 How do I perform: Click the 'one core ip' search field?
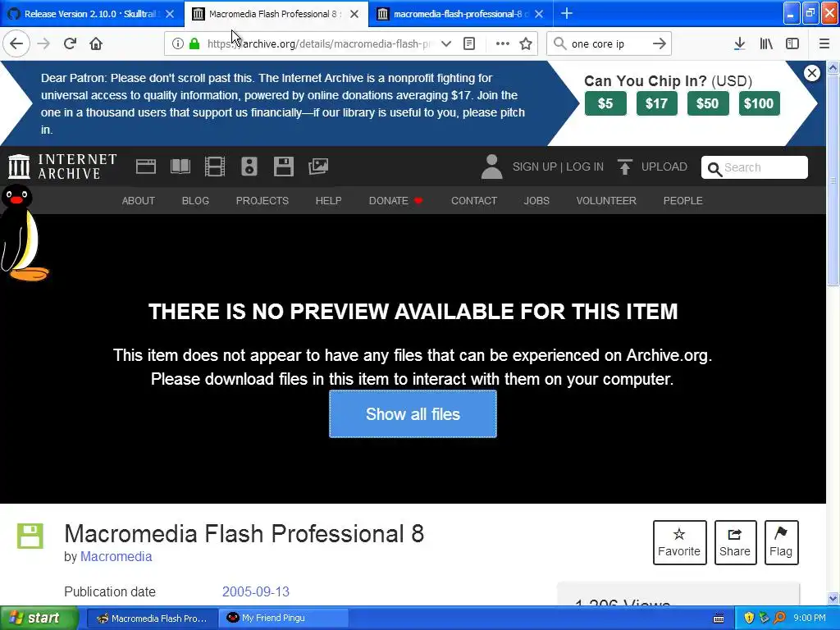(x=608, y=44)
